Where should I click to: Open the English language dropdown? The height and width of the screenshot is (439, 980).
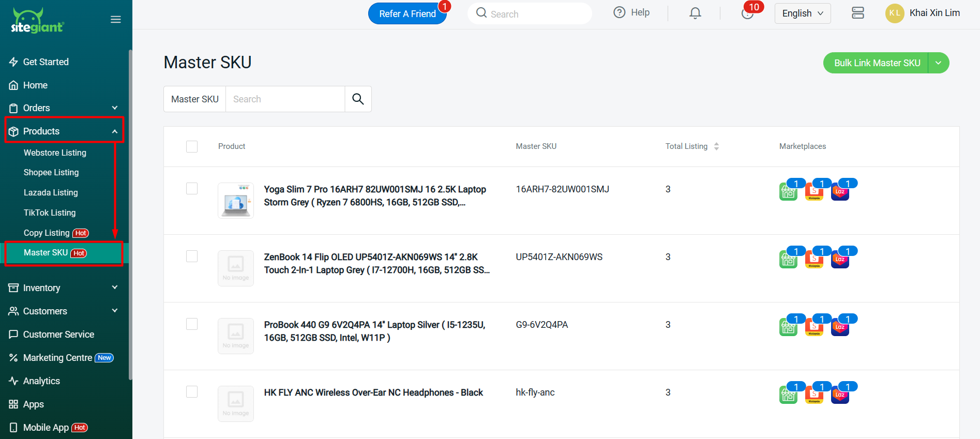click(x=802, y=13)
